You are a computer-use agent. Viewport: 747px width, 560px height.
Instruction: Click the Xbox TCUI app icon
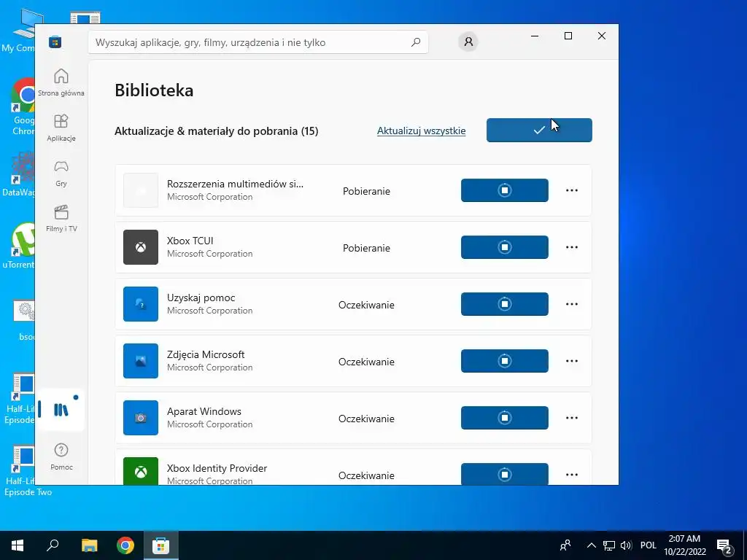tap(141, 247)
